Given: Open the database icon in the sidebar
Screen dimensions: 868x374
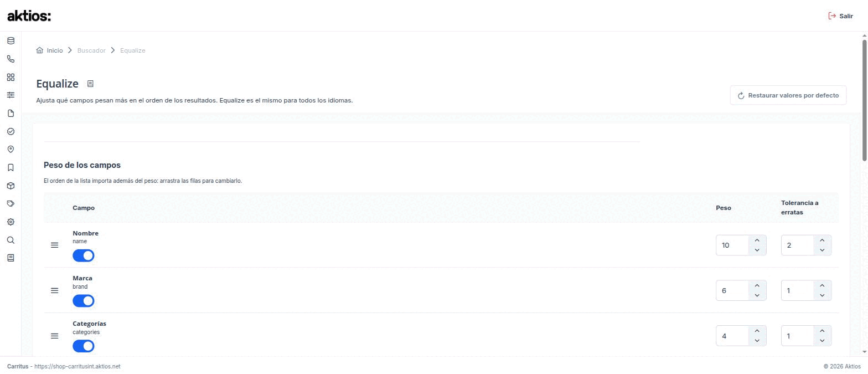Looking at the screenshot, I should click(x=11, y=41).
